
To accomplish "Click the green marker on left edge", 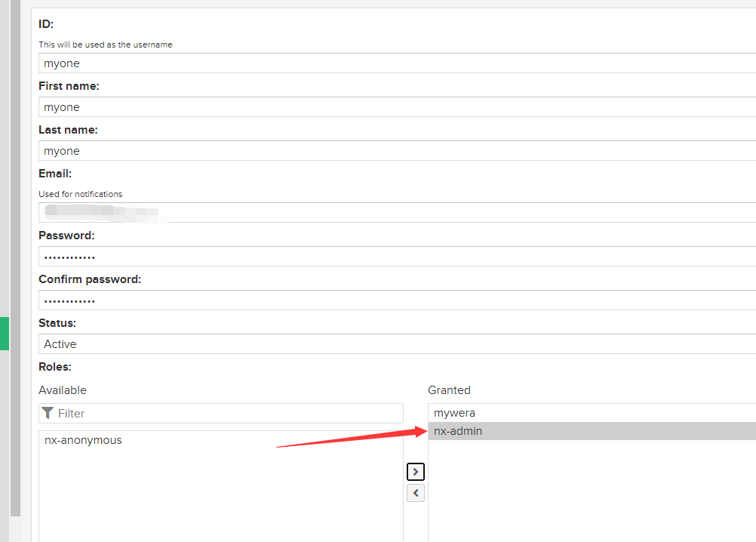I will (x=4, y=334).
